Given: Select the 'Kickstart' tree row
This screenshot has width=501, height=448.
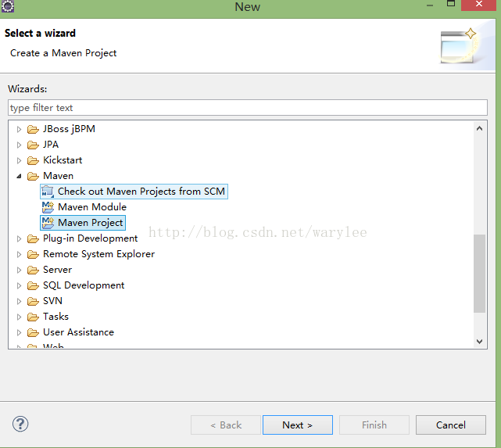Looking at the screenshot, I should 63,160.
